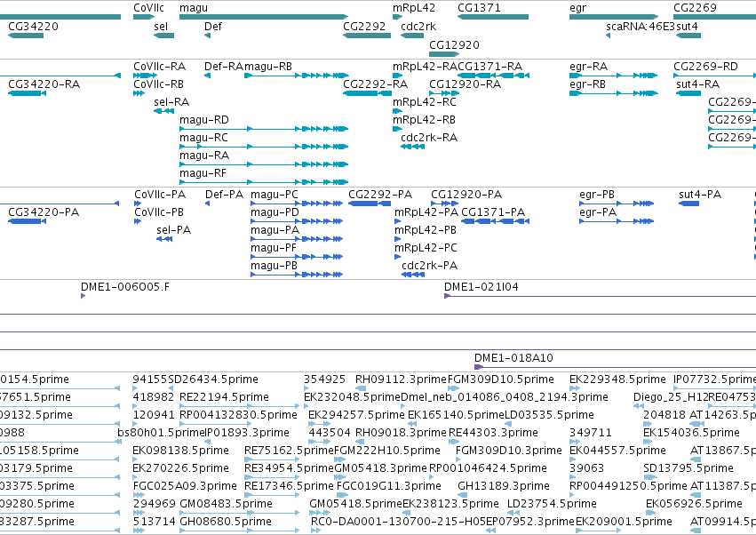The height and width of the screenshot is (535, 756).
Task: Click the label 'GH13189.3prime'
Action: tap(504, 486)
